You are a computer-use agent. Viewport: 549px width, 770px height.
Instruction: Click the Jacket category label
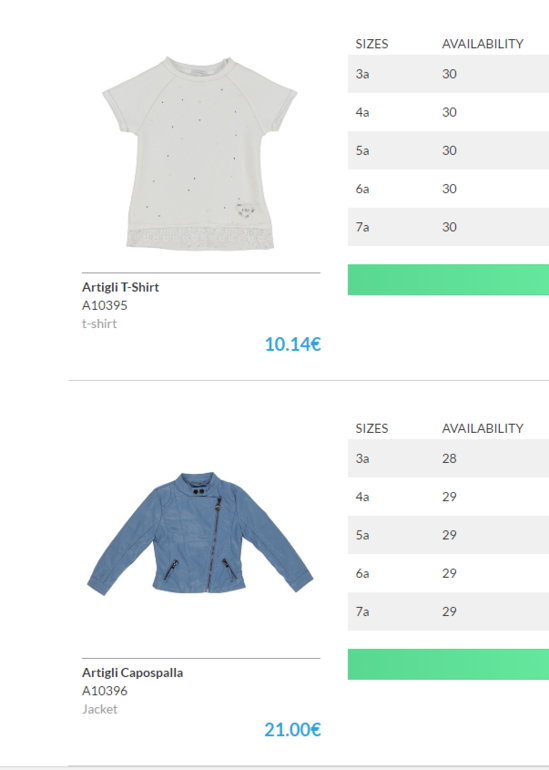tap(100, 709)
